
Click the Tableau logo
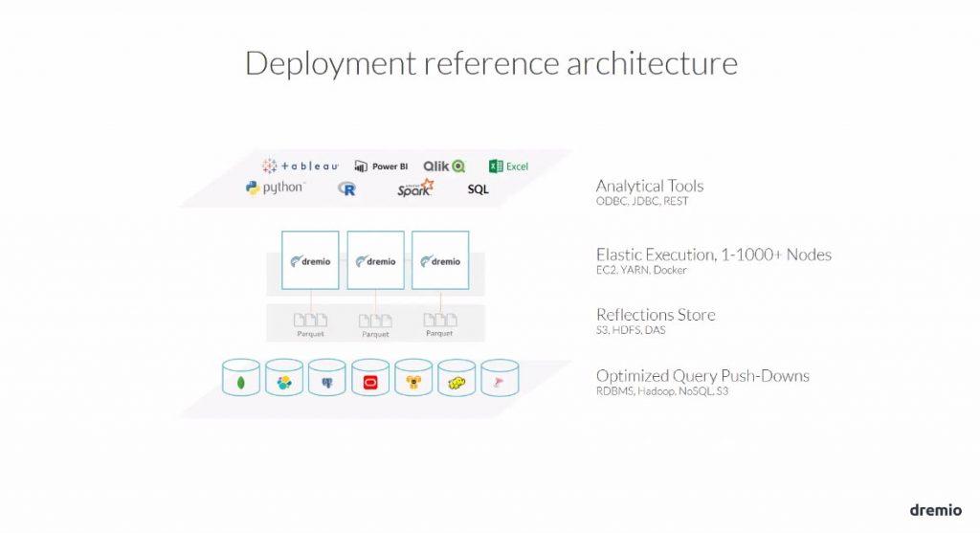coord(300,166)
